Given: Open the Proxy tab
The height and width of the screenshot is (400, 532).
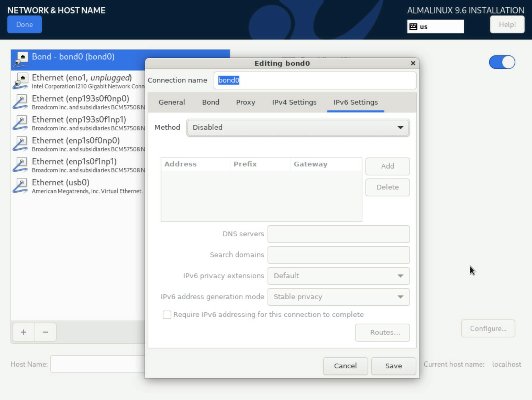Looking at the screenshot, I should click(x=246, y=102).
